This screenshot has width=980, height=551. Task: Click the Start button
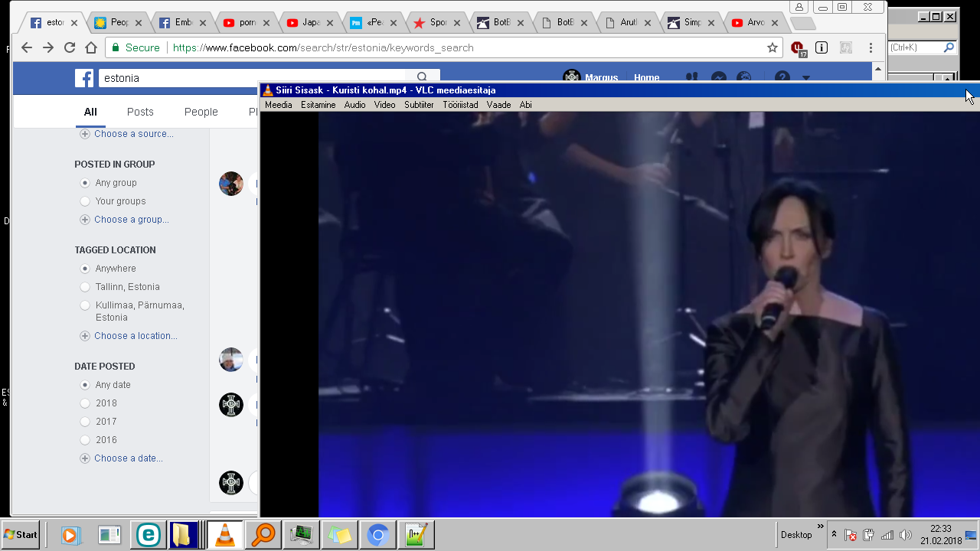(x=21, y=535)
